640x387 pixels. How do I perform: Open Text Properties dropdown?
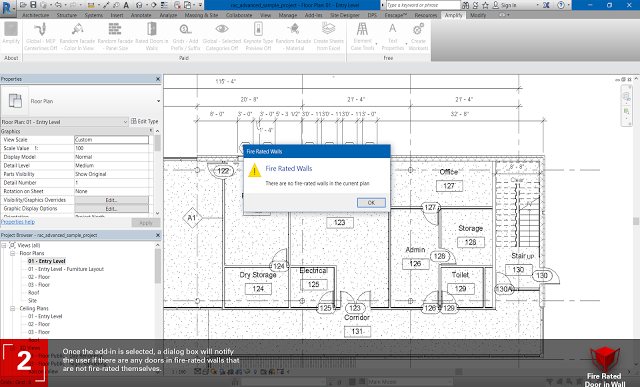click(393, 37)
